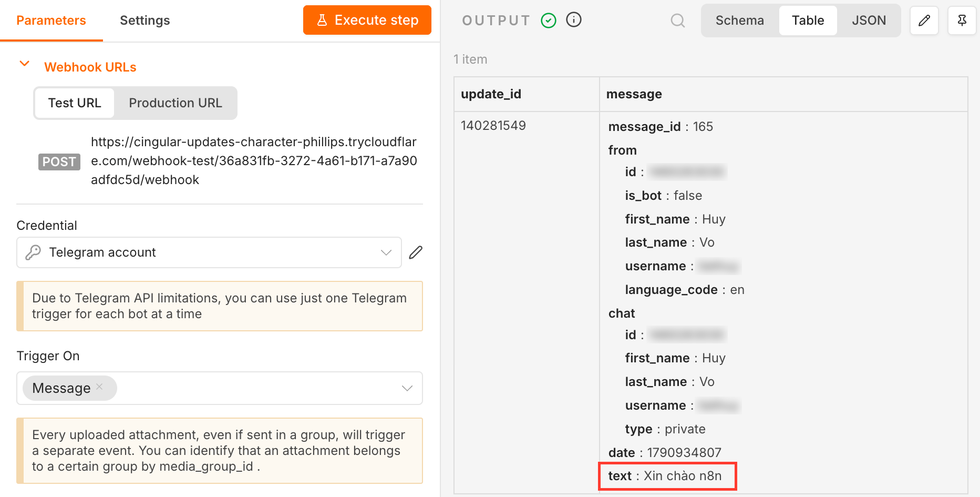Image resolution: width=980 pixels, height=497 pixels.
Task: Click the '1 item' count label
Action: (470, 59)
